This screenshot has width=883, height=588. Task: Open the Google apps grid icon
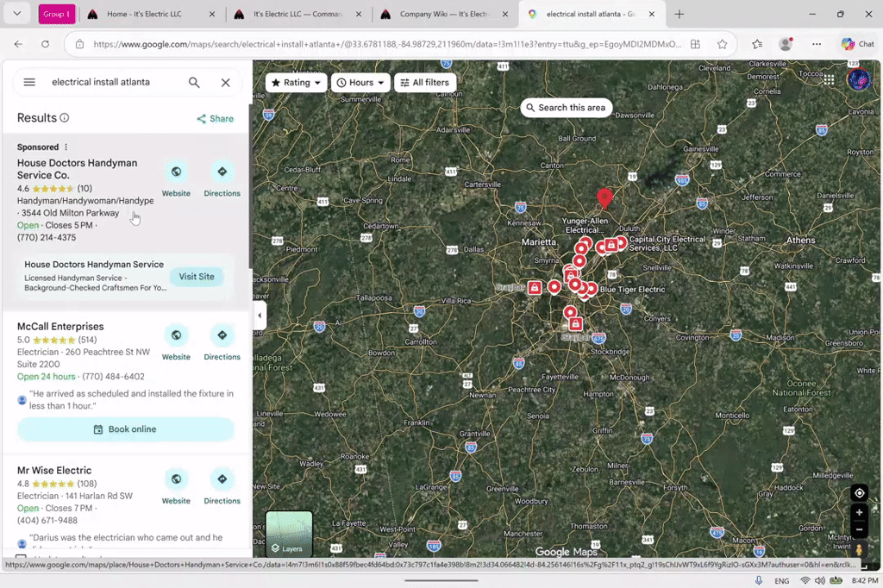point(829,80)
